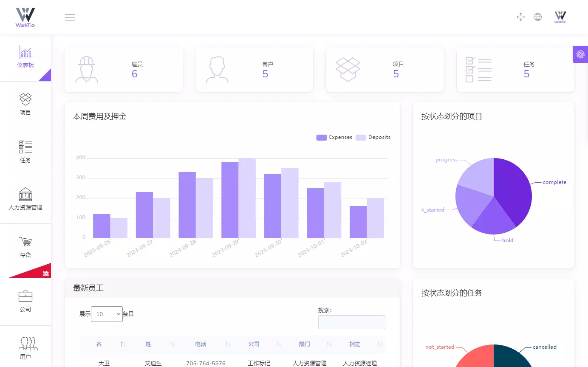Viewport: 588px width, 367px height.
Task: Open the language globe icon
Action: pos(538,17)
